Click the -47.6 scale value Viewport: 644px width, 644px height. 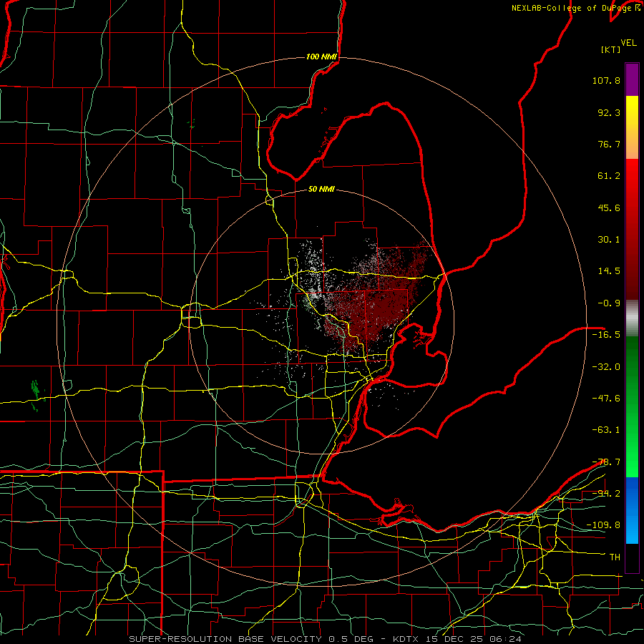pyautogui.click(x=606, y=399)
